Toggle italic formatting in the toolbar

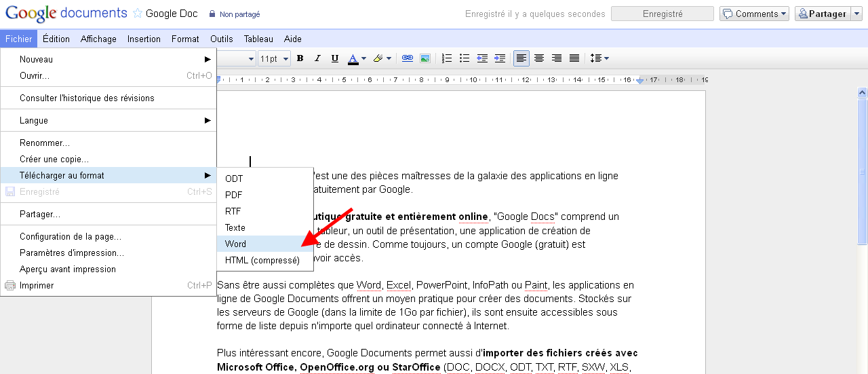317,58
